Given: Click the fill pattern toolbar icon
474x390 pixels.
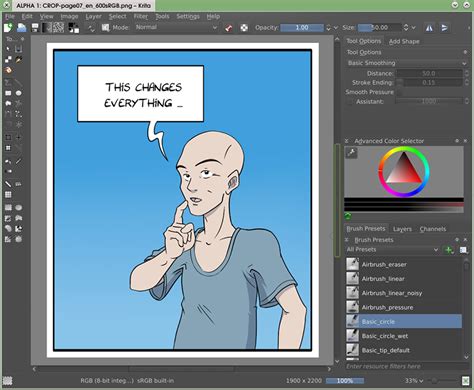Looking at the screenshot, I should (59, 28).
